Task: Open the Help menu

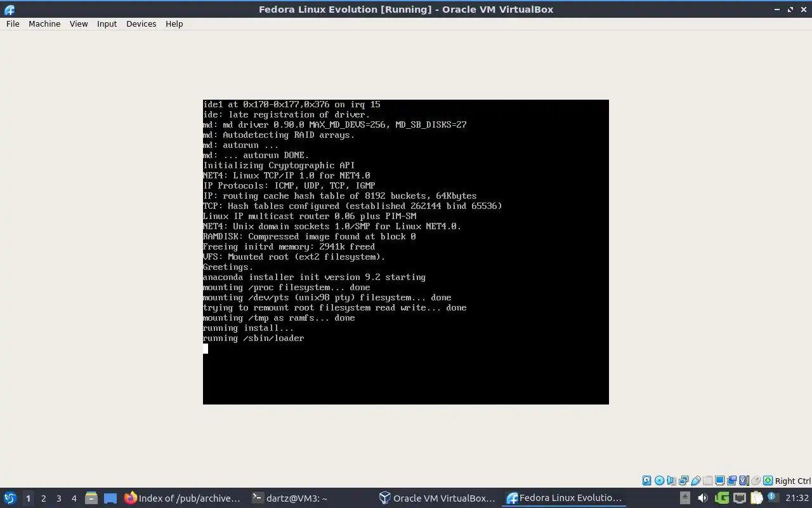Action: click(174, 23)
